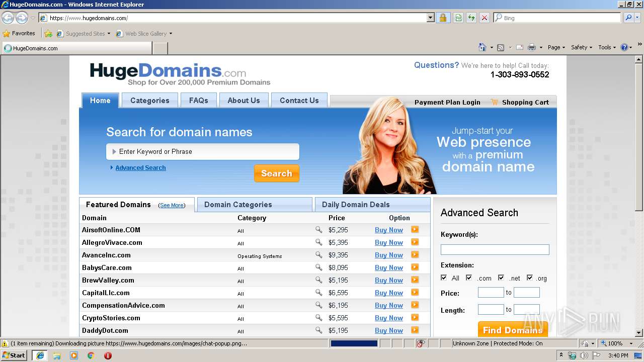Click magnifier icon for BrewValley.com
This screenshot has width=644, height=362.
318,280
